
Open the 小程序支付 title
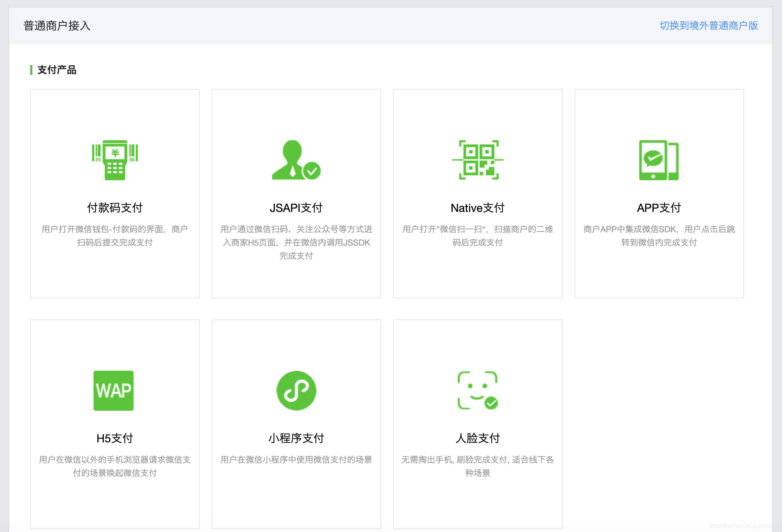tap(296, 438)
